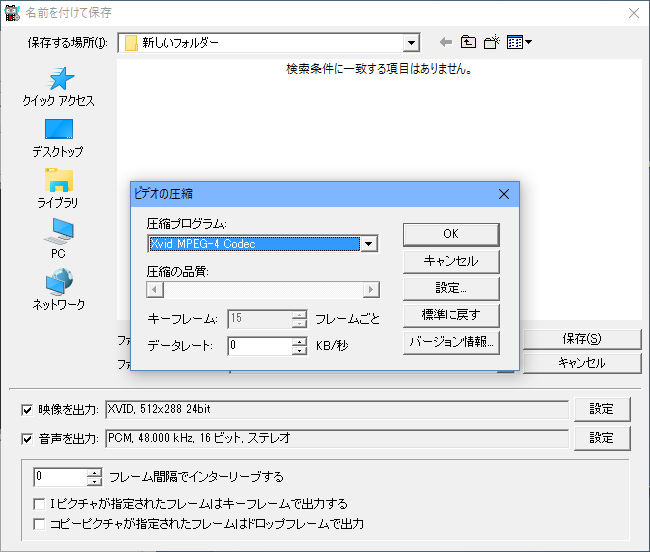Select the Desktop icon in sidebar
This screenshot has height=552, width=650.
tap(58, 130)
